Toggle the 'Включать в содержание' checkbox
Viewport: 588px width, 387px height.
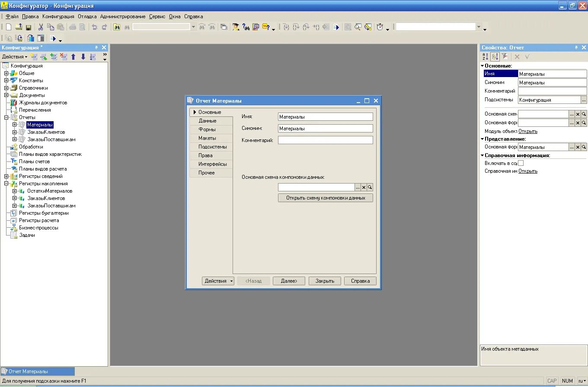tap(521, 163)
